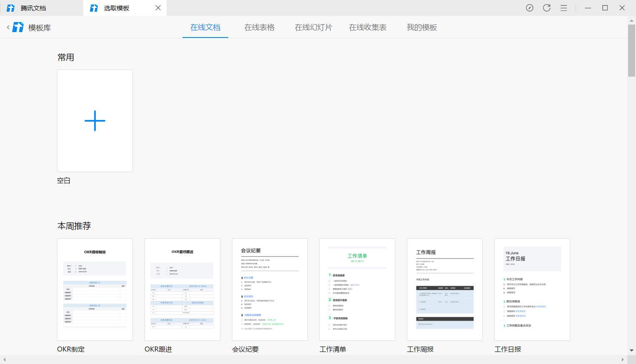Go back using the arrow beside 模板库
Screen dimensions: 636x364
(x=8, y=27)
